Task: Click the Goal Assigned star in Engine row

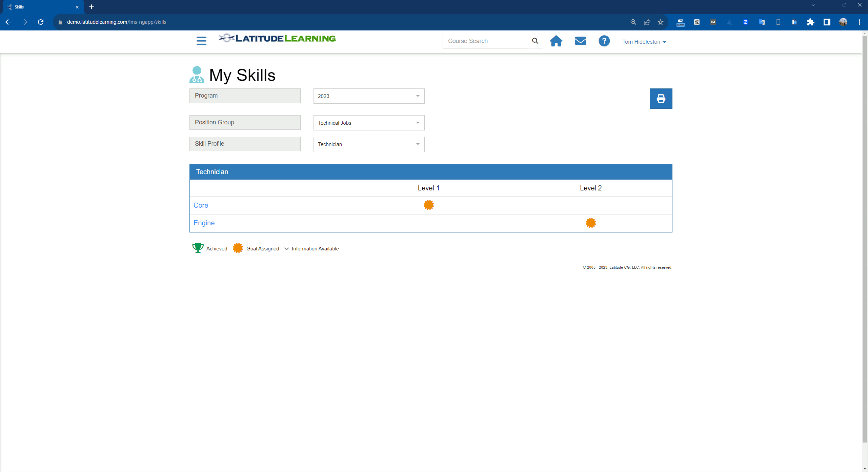Action: coord(590,223)
